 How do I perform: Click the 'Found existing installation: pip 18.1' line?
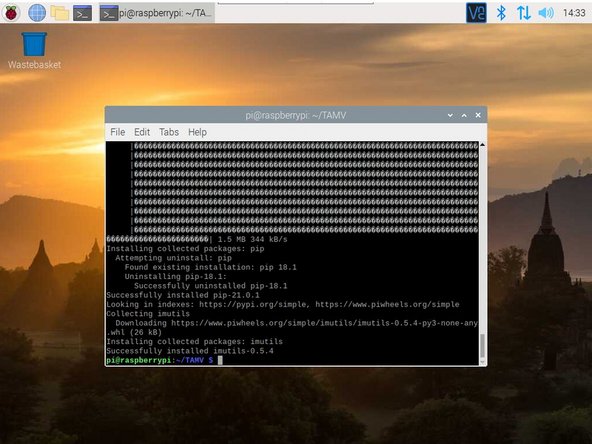tap(211, 267)
